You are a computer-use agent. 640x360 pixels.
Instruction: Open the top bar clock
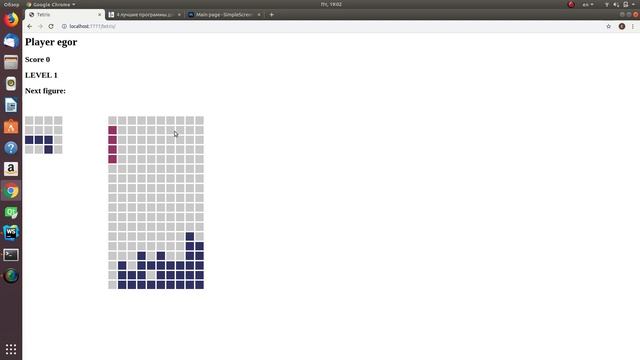tap(331, 4)
